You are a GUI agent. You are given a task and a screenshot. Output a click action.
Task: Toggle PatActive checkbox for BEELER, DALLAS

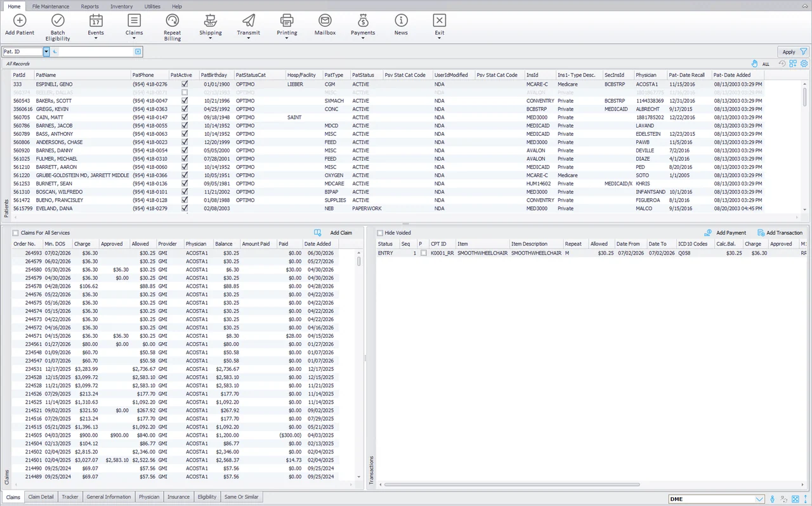[185, 92]
